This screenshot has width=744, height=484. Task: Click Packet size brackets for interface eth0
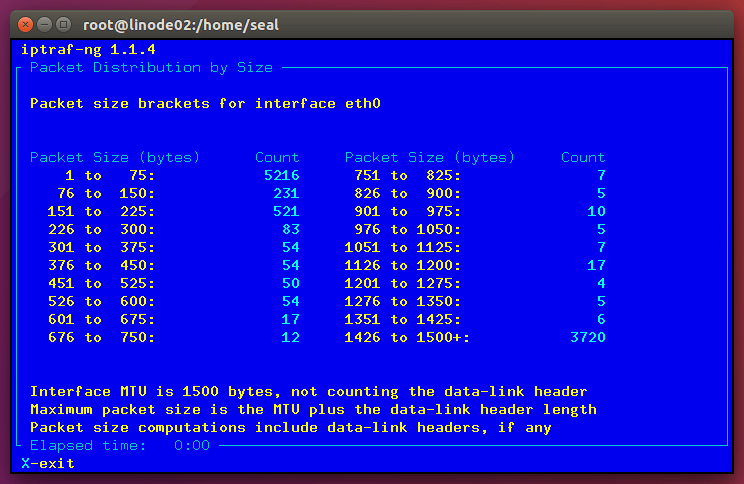(205, 103)
